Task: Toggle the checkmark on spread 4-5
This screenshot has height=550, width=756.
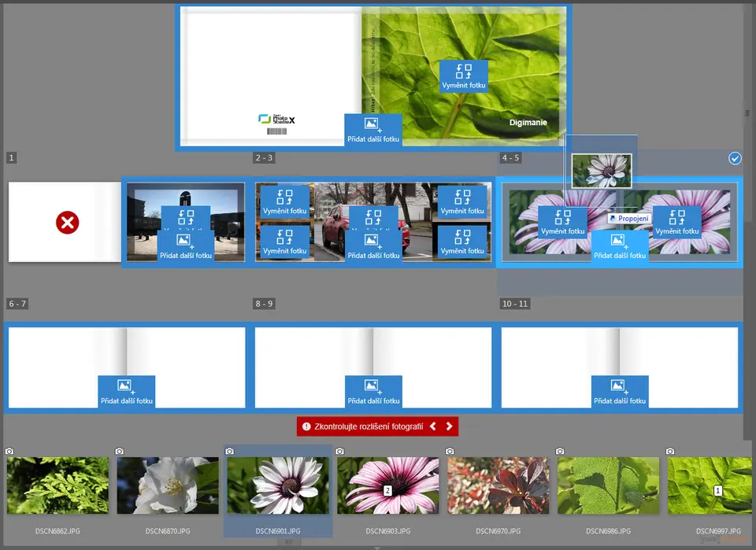Action: tap(735, 159)
